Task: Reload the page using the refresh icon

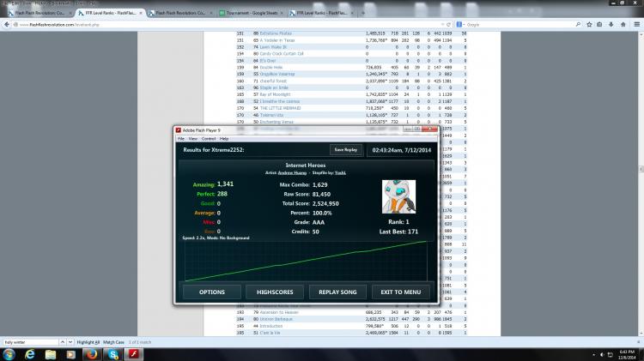Action: coord(448,25)
